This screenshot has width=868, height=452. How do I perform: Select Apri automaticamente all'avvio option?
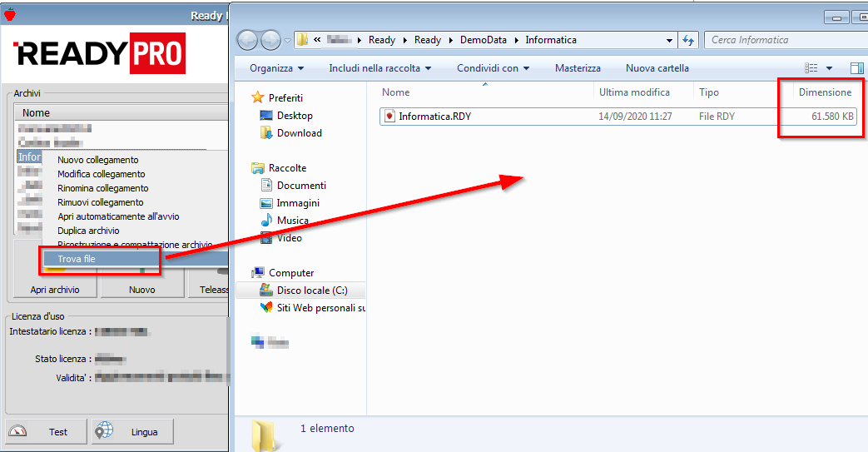118,216
